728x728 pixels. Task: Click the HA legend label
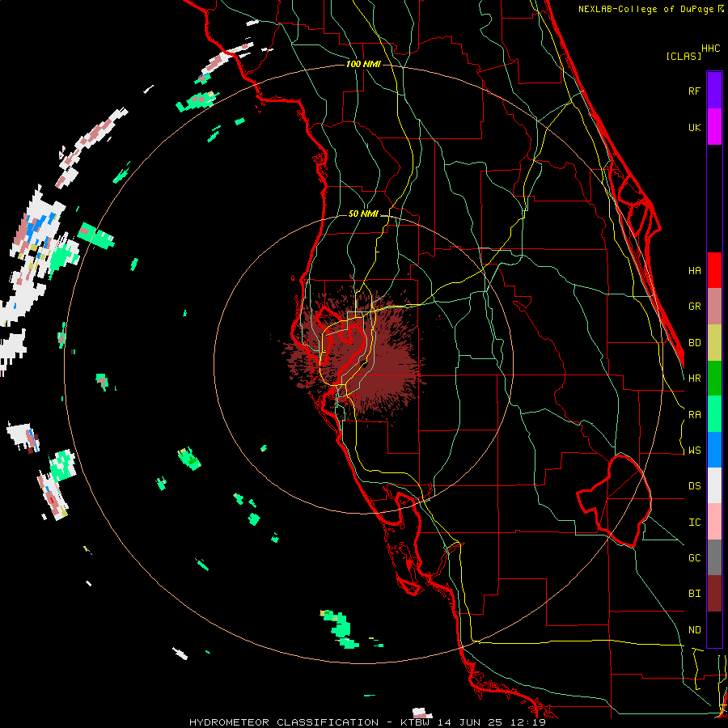[x=694, y=271]
